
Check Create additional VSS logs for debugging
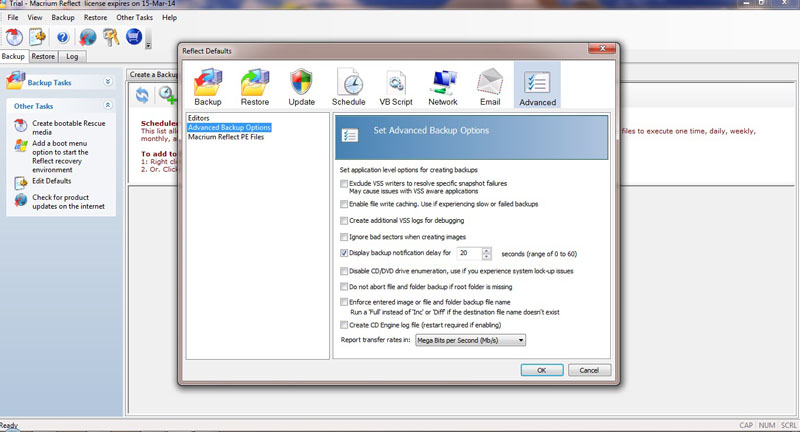pyautogui.click(x=344, y=221)
